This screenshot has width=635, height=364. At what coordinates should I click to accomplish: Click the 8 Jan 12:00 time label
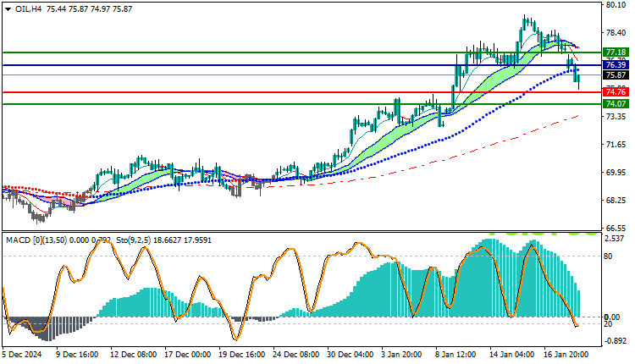click(456, 355)
